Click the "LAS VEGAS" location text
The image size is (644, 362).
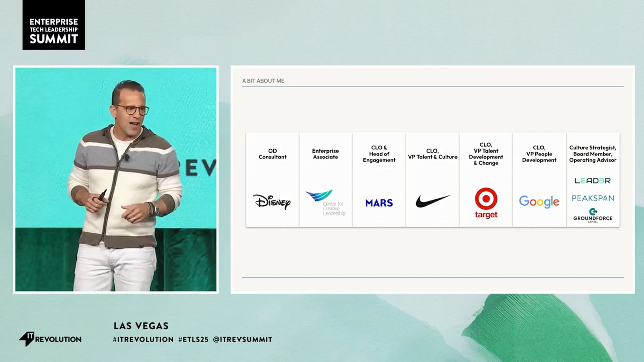pos(141,326)
